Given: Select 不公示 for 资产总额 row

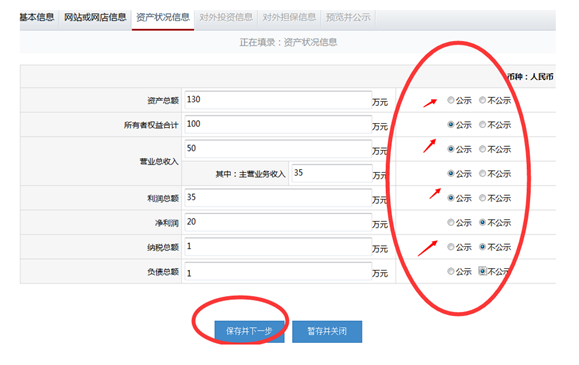Looking at the screenshot, I should click(x=482, y=100).
